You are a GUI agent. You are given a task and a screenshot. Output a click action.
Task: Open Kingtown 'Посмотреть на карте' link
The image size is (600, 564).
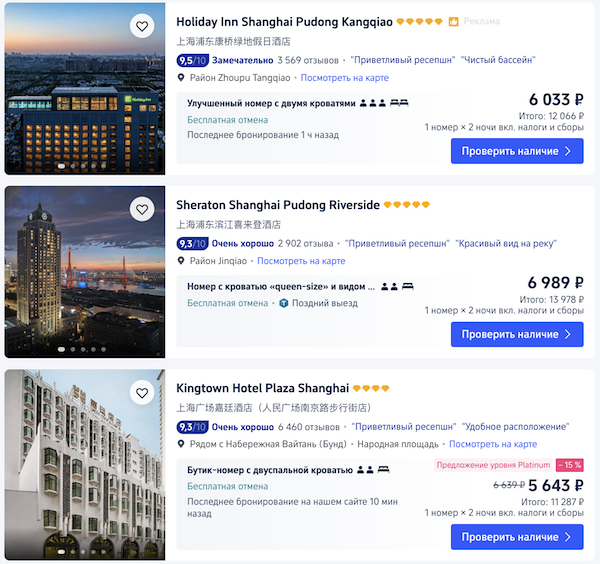pyautogui.click(x=493, y=444)
